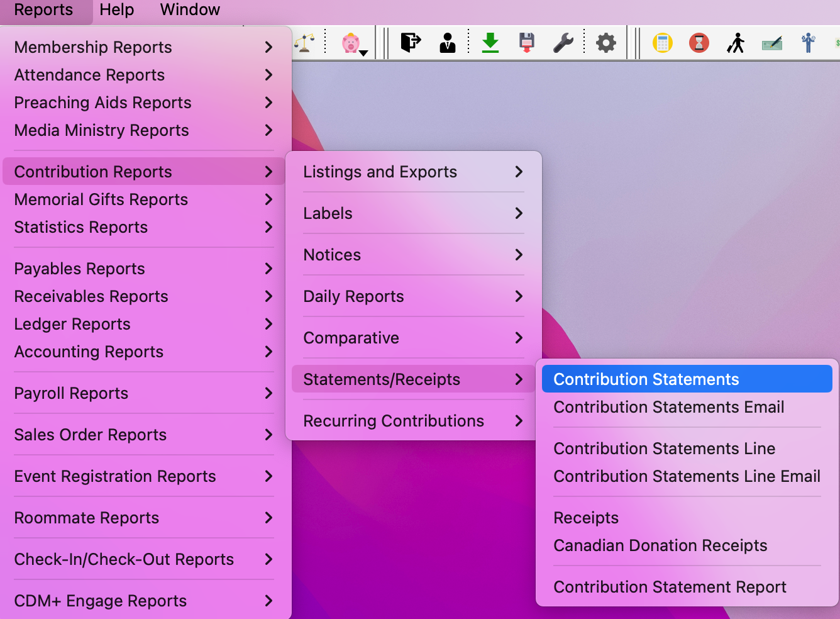Click the check writing pen icon
840x619 pixels.
pos(772,43)
